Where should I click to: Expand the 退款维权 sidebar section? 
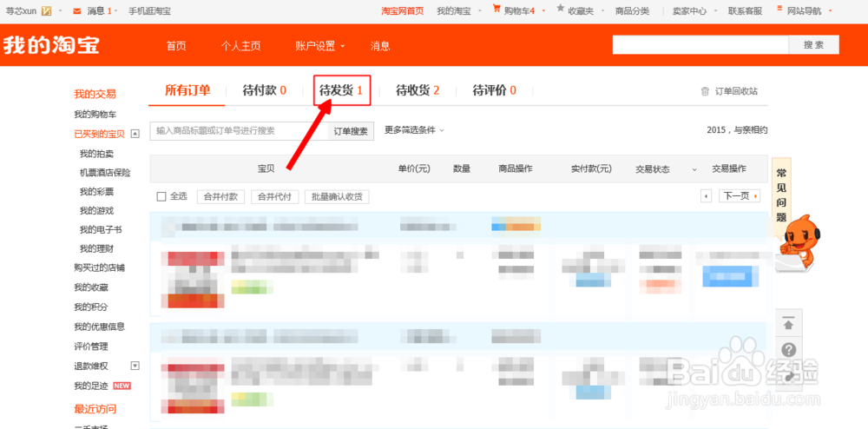pos(135,366)
